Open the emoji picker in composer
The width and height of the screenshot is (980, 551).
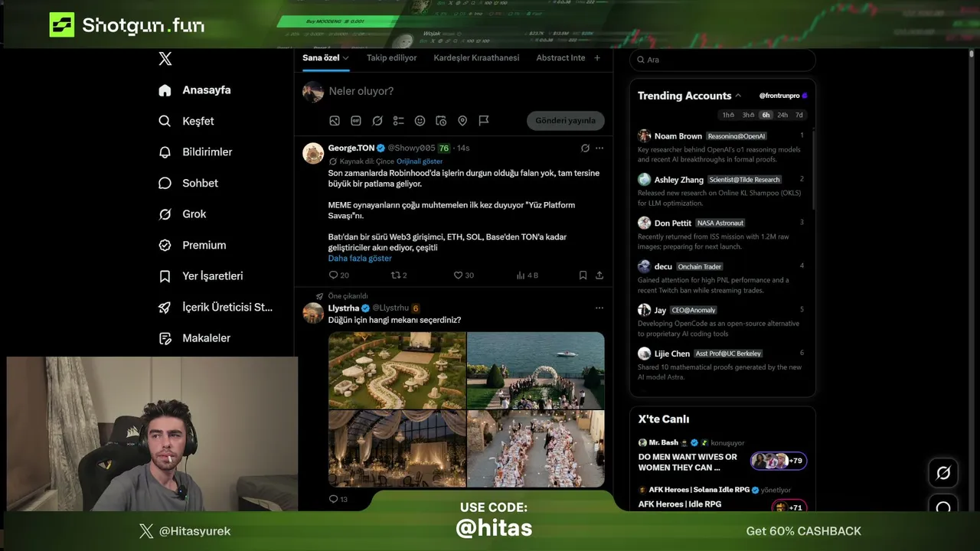click(x=420, y=121)
